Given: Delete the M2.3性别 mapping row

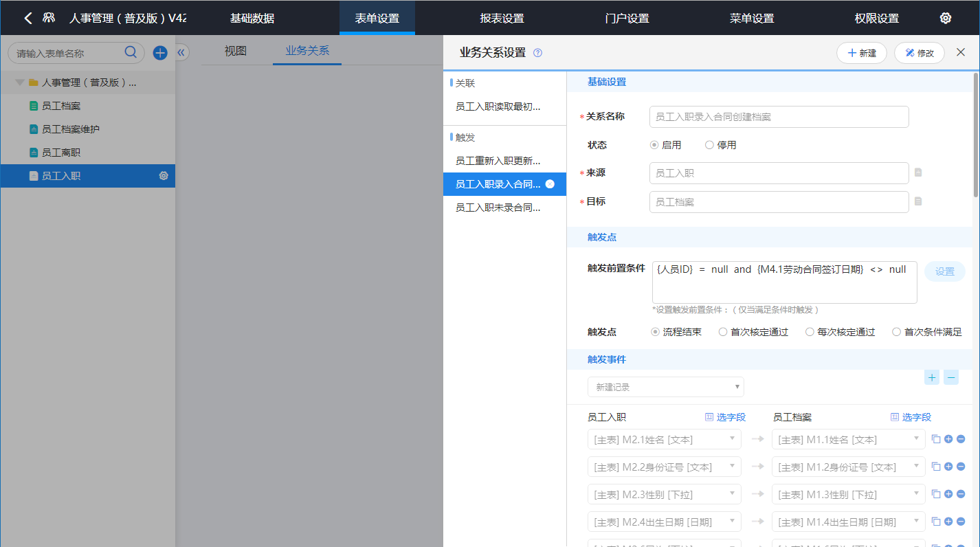Looking at the screenshot, I should 961,494.
